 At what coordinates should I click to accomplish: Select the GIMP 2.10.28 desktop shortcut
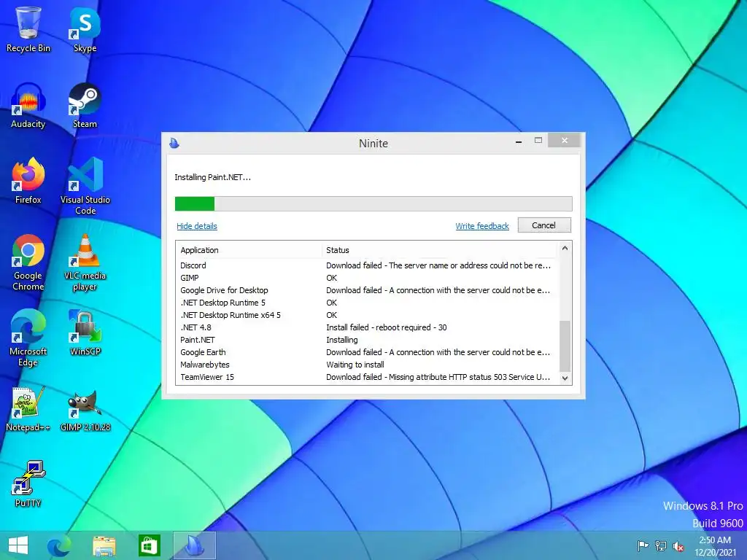point(85,411)
